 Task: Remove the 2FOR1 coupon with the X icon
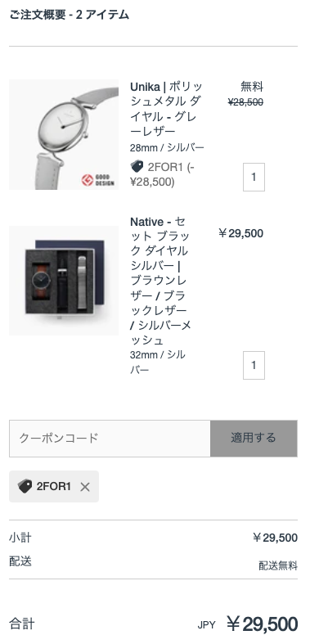pos(85,487)
